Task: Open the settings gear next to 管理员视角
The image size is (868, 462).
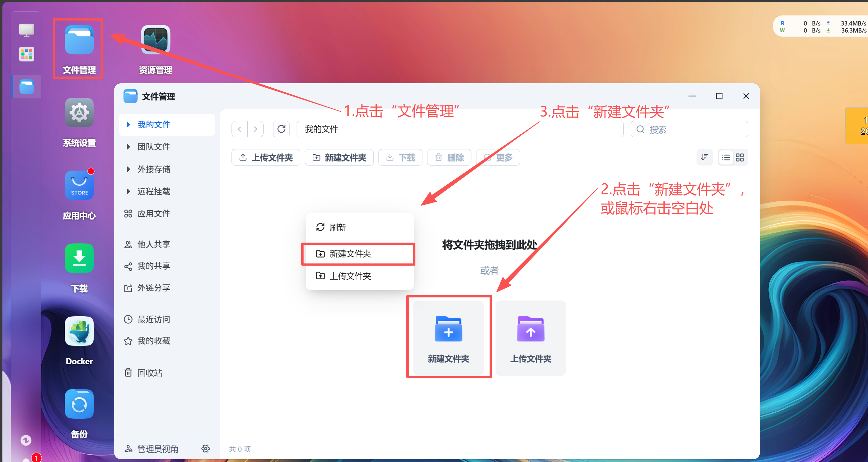Action: [x=206, y=449]
